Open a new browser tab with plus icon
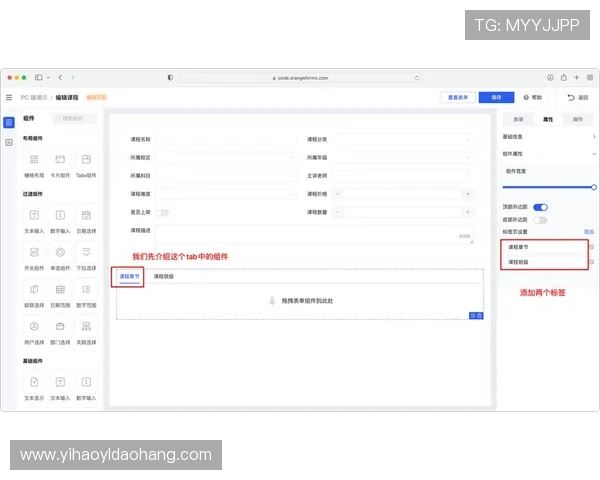Image resolution: width=600 pixels, height=480 pixels. 577,77
